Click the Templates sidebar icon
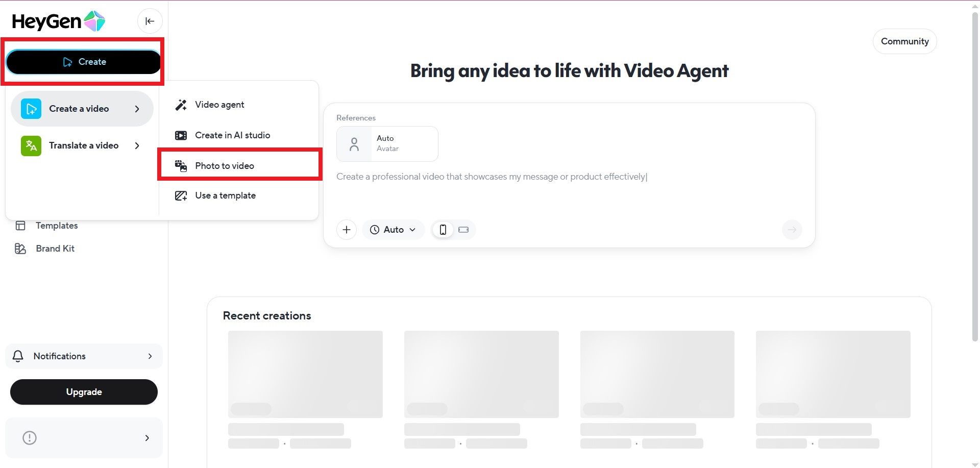 (20, 226)
